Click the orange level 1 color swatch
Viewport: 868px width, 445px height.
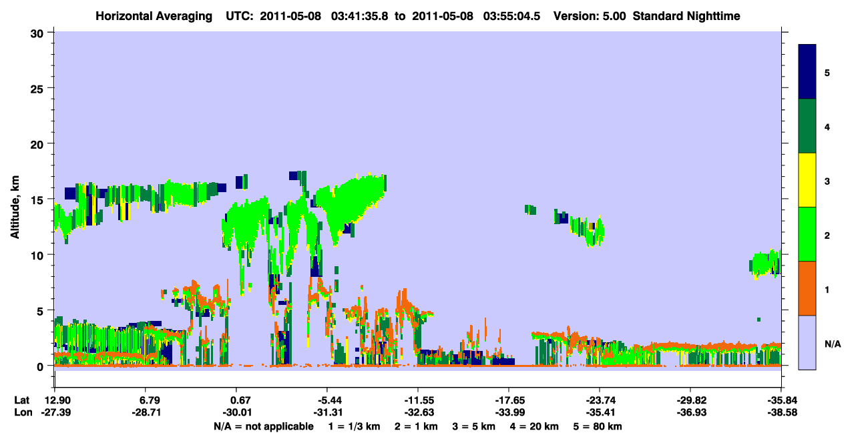(807, 288)
